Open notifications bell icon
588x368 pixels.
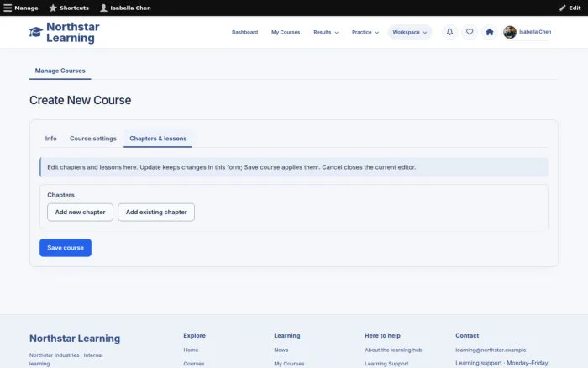[x=449, y=32]
